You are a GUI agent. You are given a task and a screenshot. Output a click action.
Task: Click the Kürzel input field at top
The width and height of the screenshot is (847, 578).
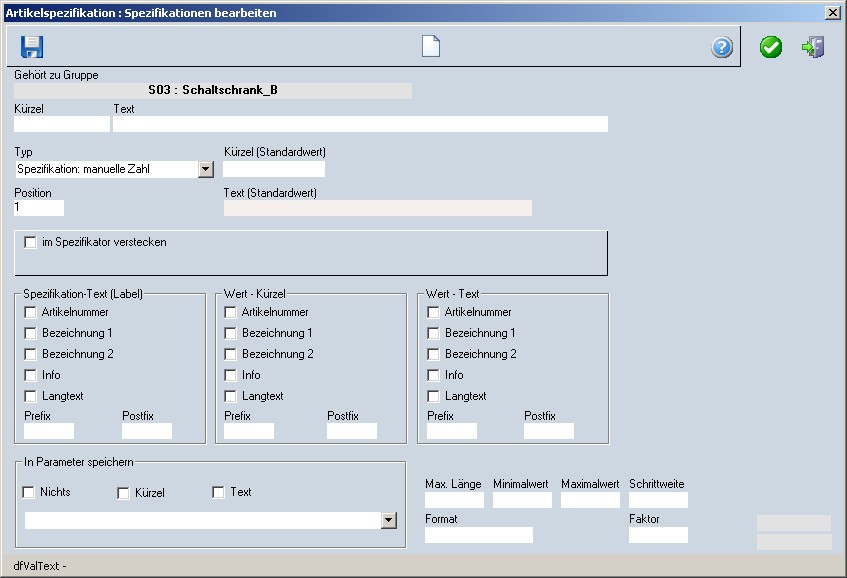click(61, 124)
